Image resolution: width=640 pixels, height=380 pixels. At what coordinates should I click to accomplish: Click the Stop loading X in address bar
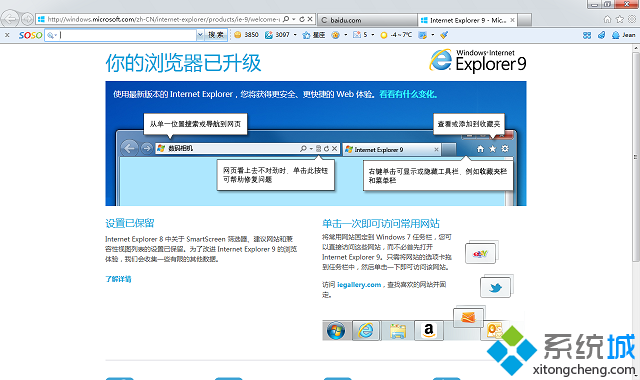click(310, 19)
